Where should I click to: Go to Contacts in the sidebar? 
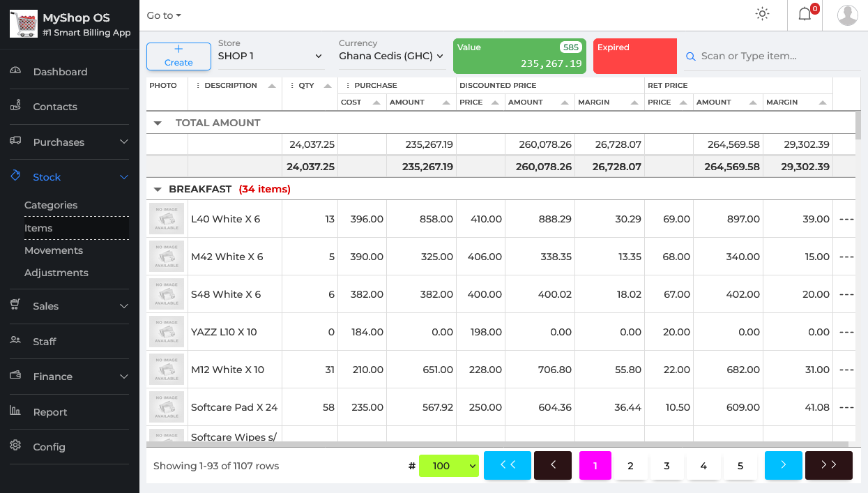coord(55,107)
